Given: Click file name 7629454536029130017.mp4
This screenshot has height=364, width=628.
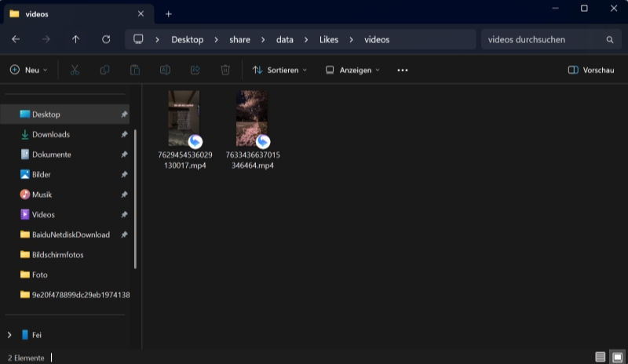Looking at the screenshot, I should coord(185,160).
